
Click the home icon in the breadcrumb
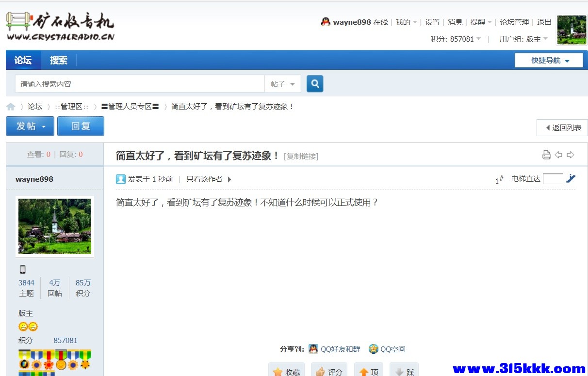11,106
